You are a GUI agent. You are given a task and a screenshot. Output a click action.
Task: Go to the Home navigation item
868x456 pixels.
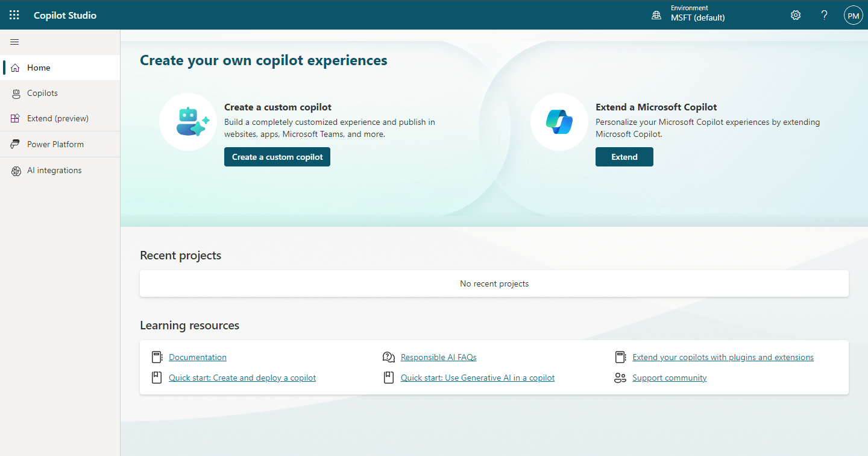click(60, 68)
